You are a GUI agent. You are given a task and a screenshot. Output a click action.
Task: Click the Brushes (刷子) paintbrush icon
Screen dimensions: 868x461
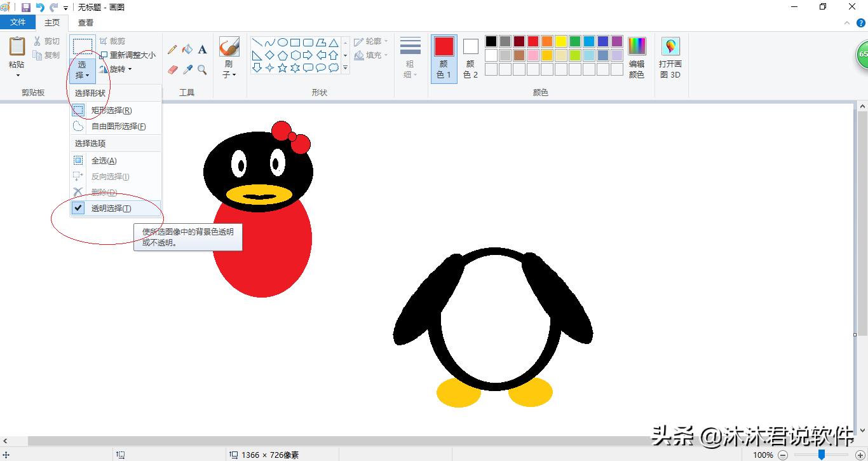(229, 47)
